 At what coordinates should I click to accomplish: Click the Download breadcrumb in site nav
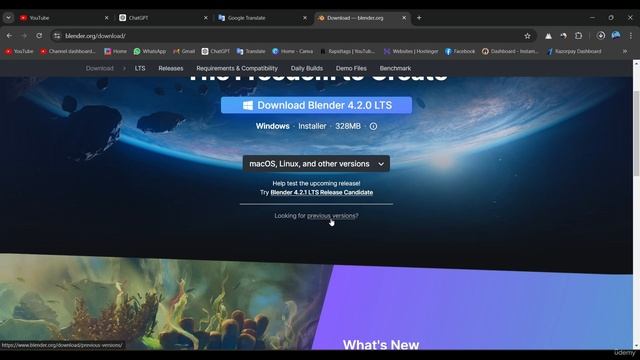coord(100,68)
